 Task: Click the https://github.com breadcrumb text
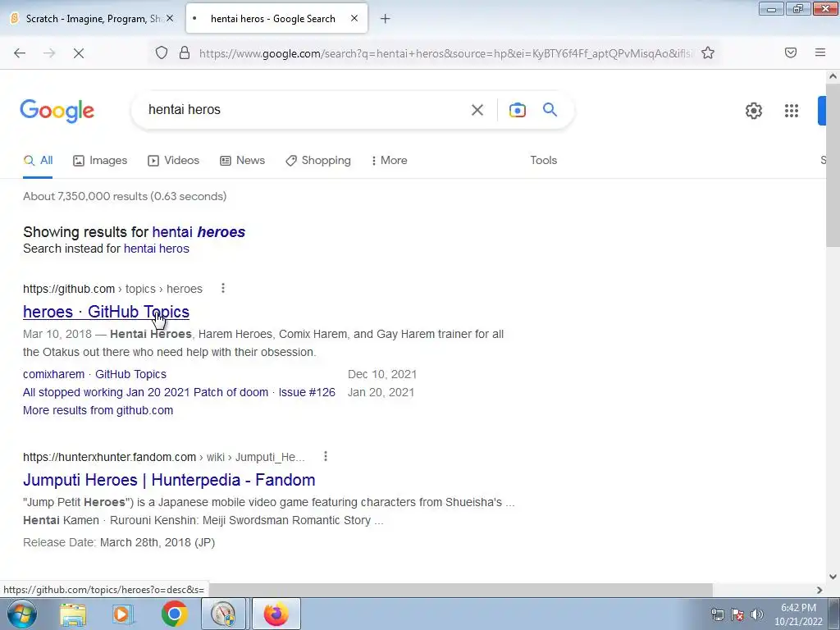coord(69,289)
